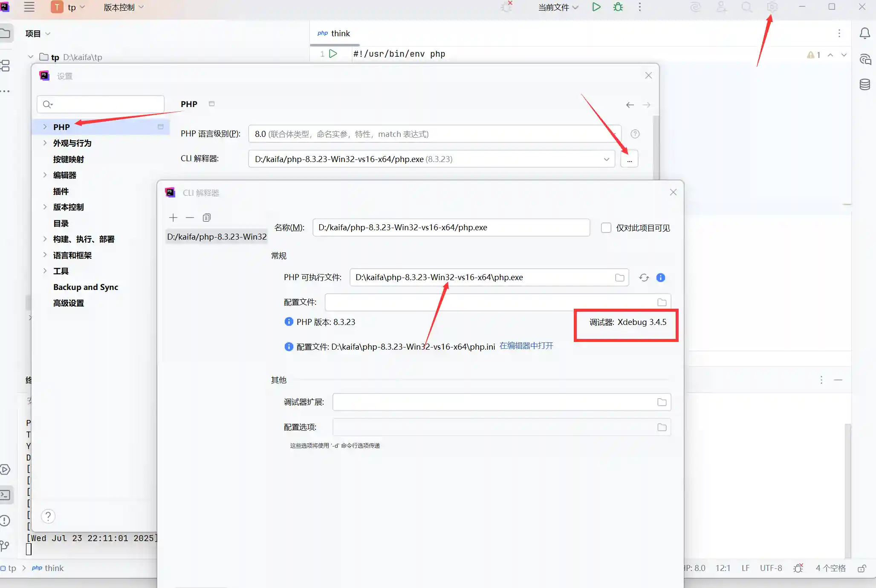Expand the 编辑器 settings node

coord(45,175)
